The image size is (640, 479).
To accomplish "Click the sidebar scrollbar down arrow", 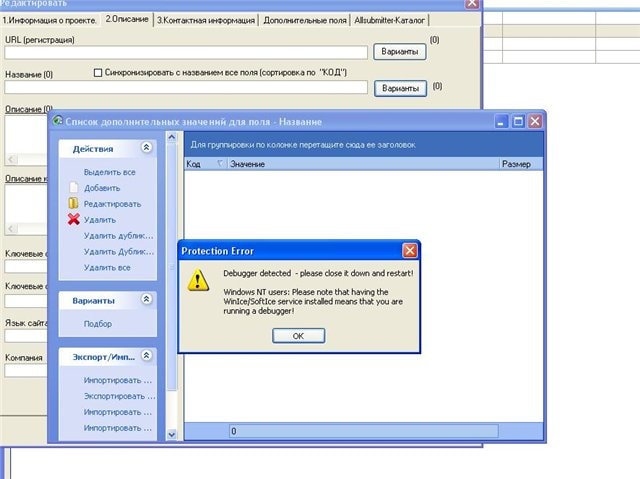I will (172, 435).
